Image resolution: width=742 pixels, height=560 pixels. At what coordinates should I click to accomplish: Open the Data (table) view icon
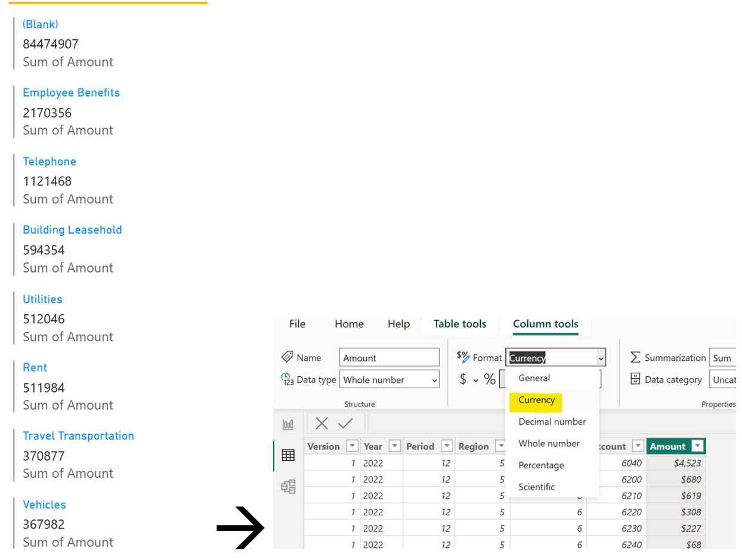pos(288,456)
